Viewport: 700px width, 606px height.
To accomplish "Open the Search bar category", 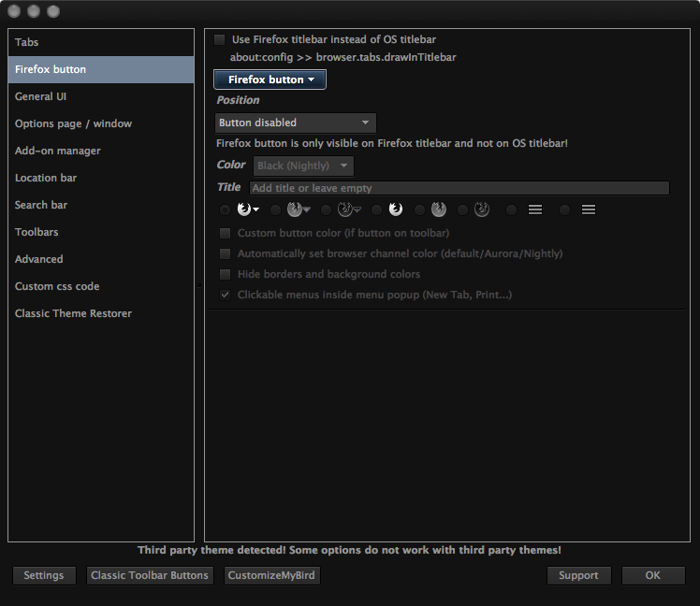I will (x=101, y=205).
